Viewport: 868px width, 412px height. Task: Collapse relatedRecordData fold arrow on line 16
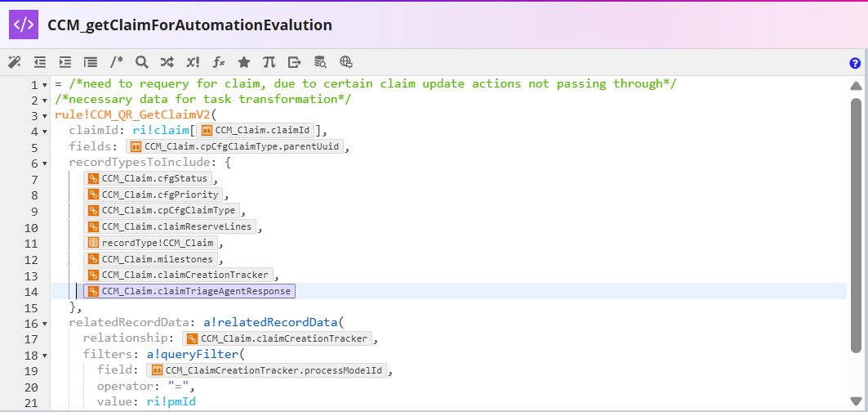[x=44, y=323]
